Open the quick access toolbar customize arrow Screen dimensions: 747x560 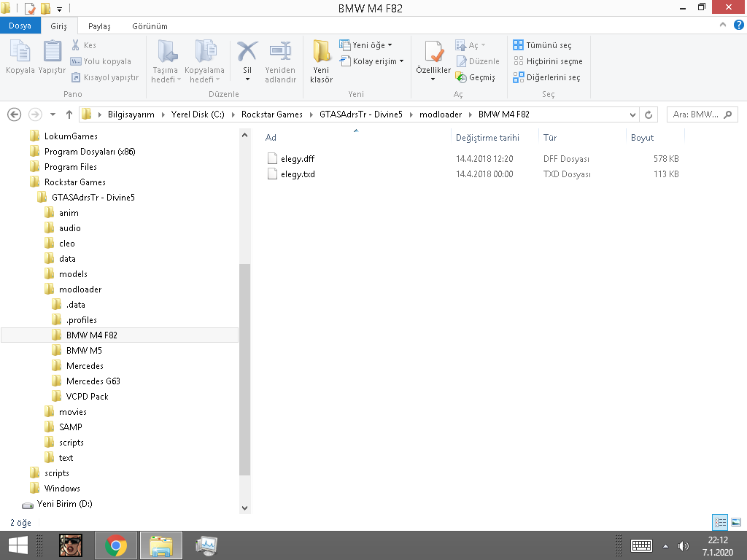60,9
